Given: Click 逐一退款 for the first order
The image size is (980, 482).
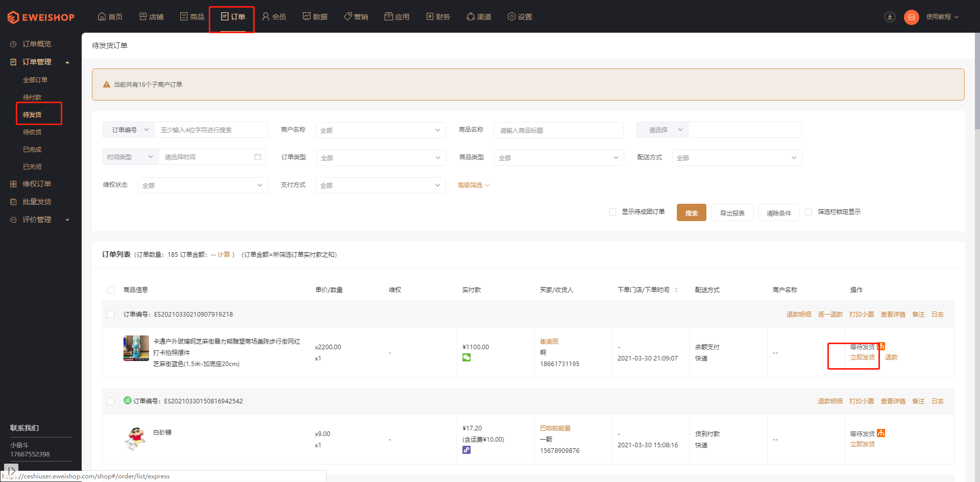Looking at the screenshot, I should pos(830,315).
